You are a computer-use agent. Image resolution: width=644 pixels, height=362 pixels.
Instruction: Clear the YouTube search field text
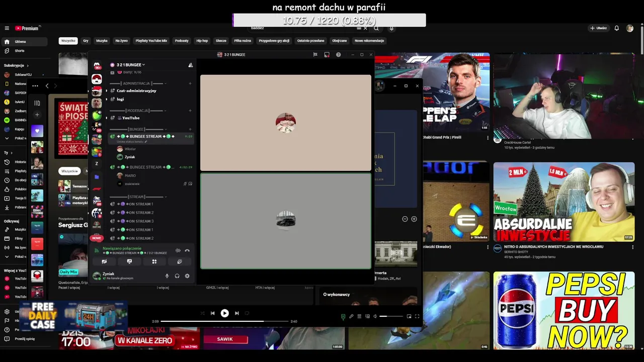coord(365,28)
